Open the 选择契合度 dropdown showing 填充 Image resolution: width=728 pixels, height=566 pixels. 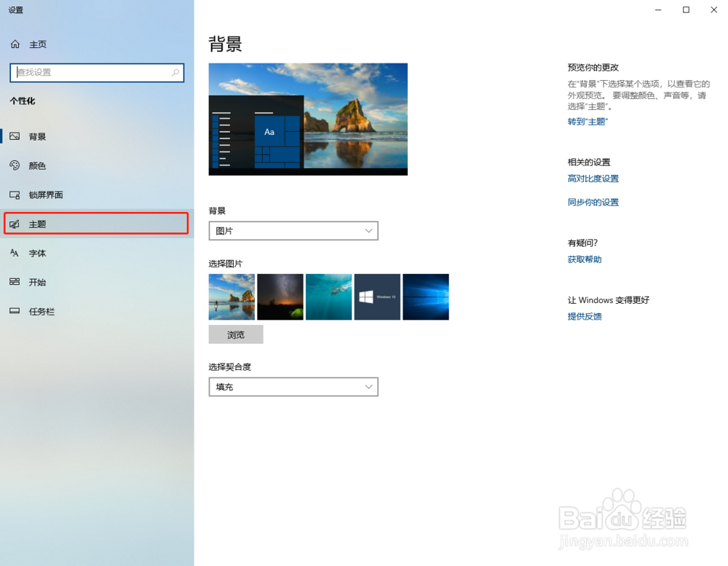(293, 387)
